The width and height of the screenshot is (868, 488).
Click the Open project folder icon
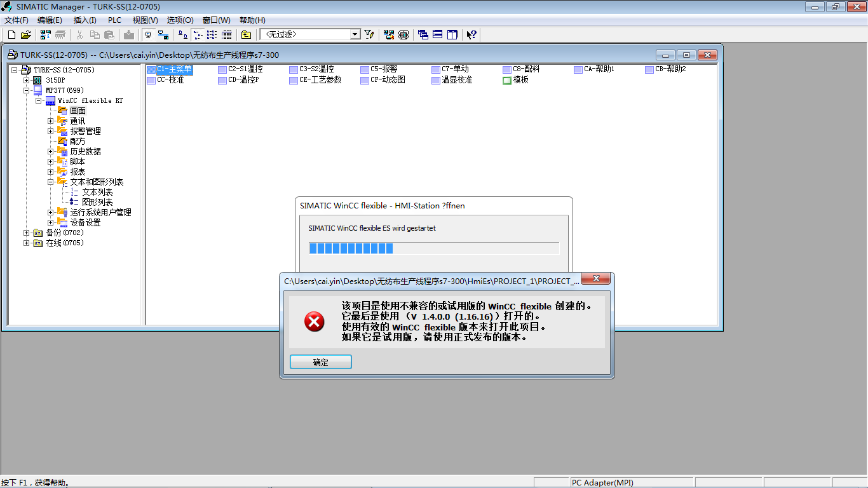[25, 34]
